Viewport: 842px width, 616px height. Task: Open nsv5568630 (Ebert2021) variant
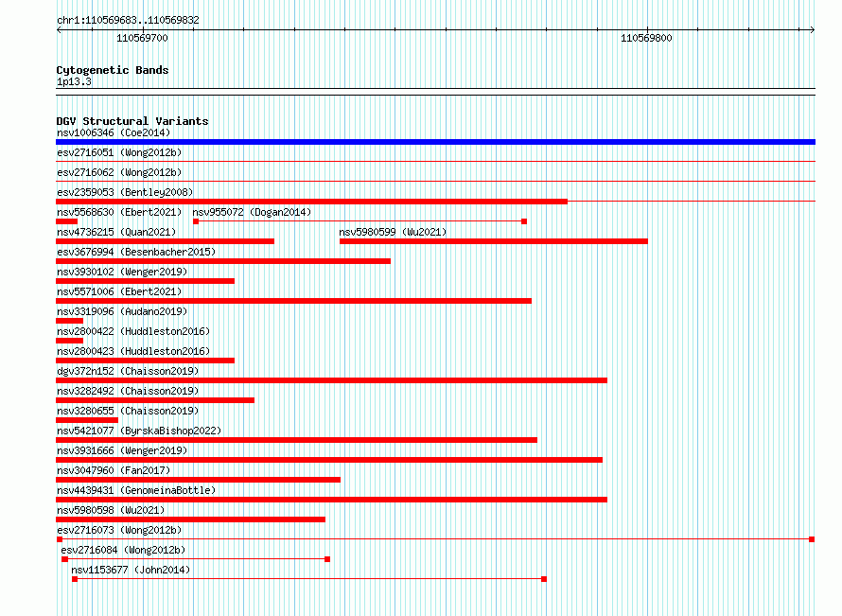pos(119,212)
